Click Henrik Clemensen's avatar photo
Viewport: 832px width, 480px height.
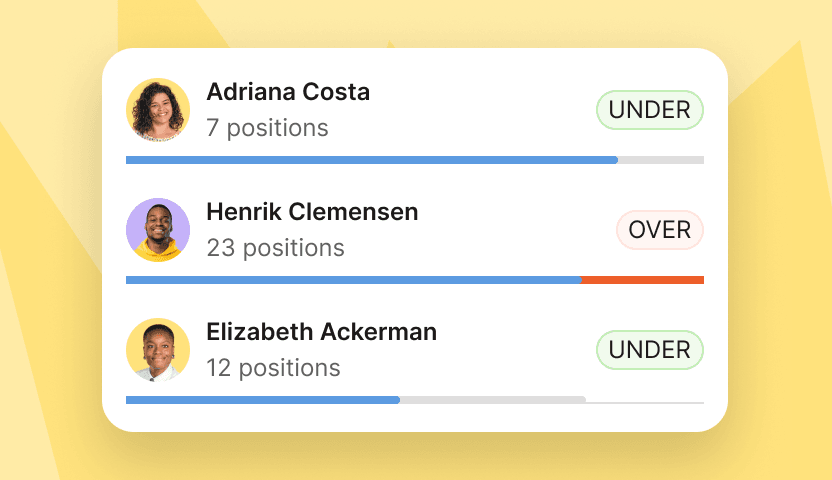[x=158, y=230]
